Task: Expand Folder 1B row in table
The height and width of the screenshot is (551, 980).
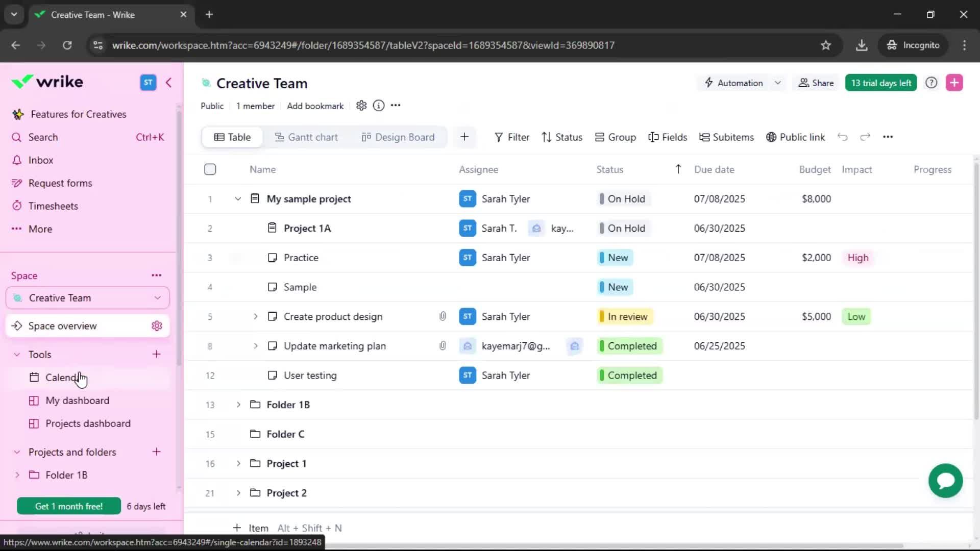Action: pyautogui.click(x=238, y=405)
